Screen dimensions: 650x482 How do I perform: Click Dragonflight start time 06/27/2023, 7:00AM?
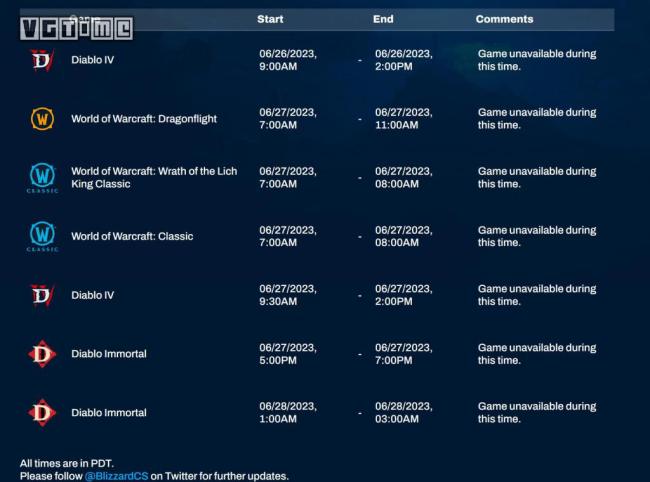288,119
